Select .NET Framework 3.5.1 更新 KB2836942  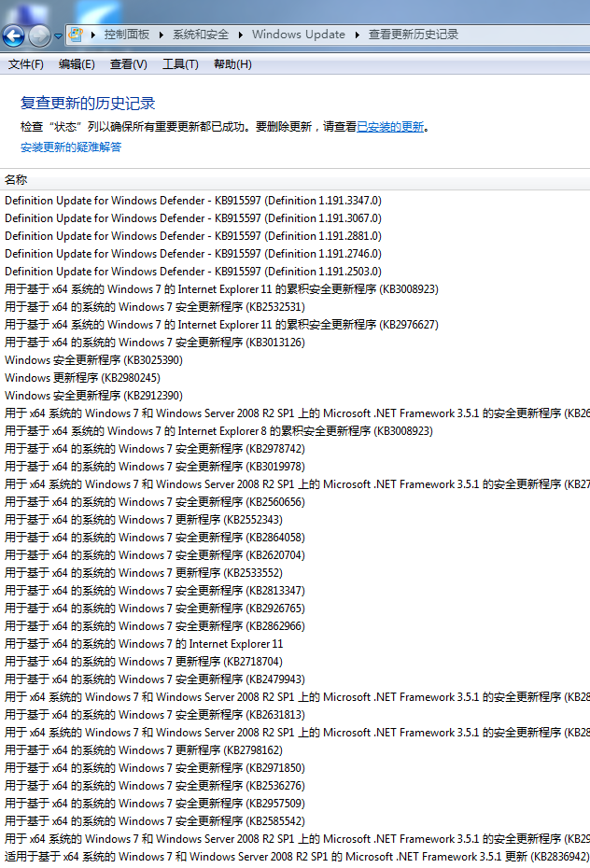click(295, 856)
